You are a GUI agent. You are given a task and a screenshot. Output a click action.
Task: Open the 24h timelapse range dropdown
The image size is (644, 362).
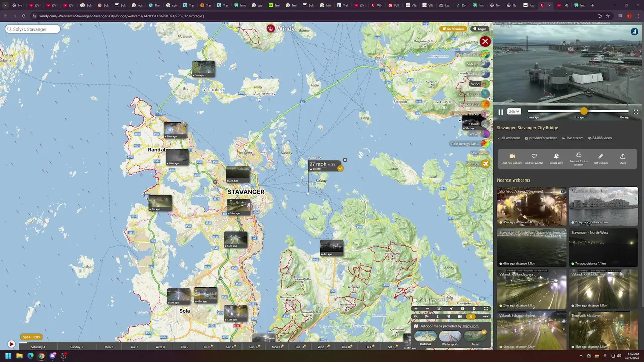pyautogui.click(x=514, y=112)
